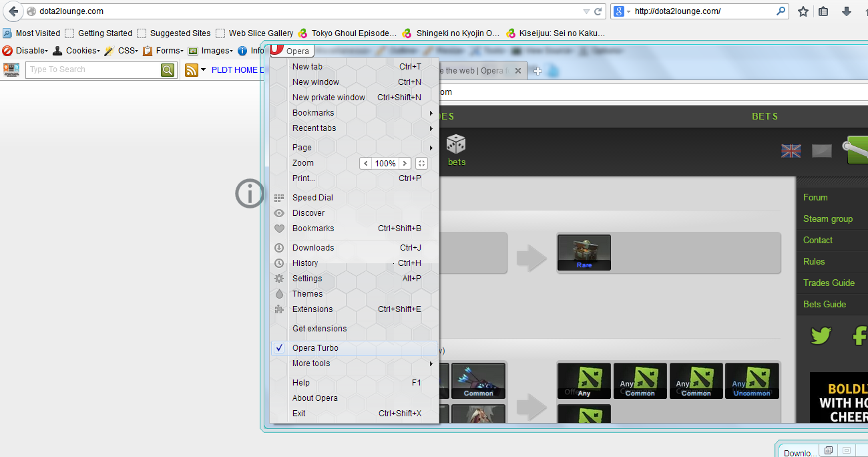Image resolution: width=868 pixels, height=457 pixels.
Task: Open the envelope messages icon
Action: tap(822, 151)
